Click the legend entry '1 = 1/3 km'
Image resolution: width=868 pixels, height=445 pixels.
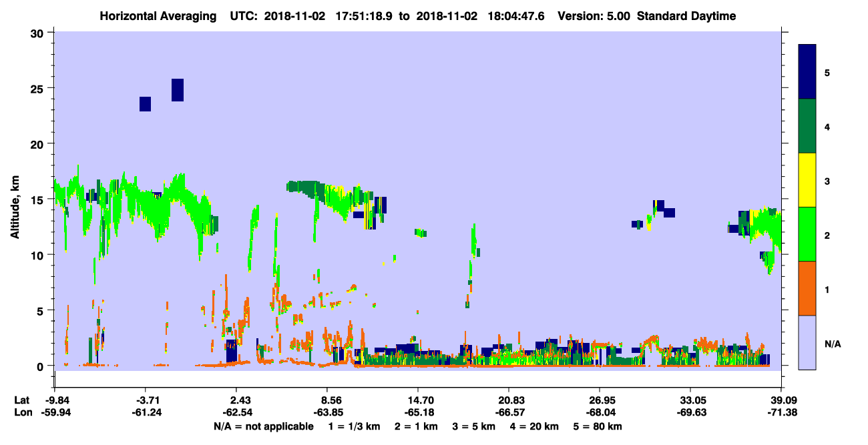coord(354,426)
